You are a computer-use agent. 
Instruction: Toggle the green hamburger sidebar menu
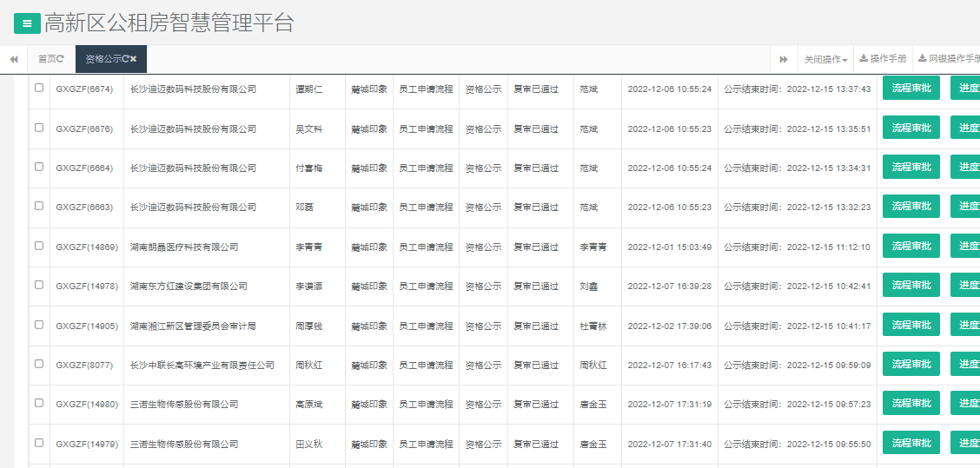coord(28,23)
